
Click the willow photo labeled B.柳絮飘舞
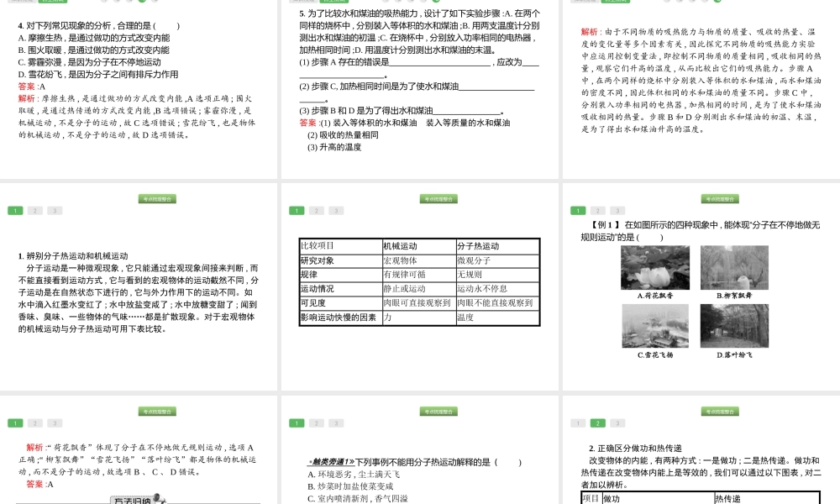point(734,268)
